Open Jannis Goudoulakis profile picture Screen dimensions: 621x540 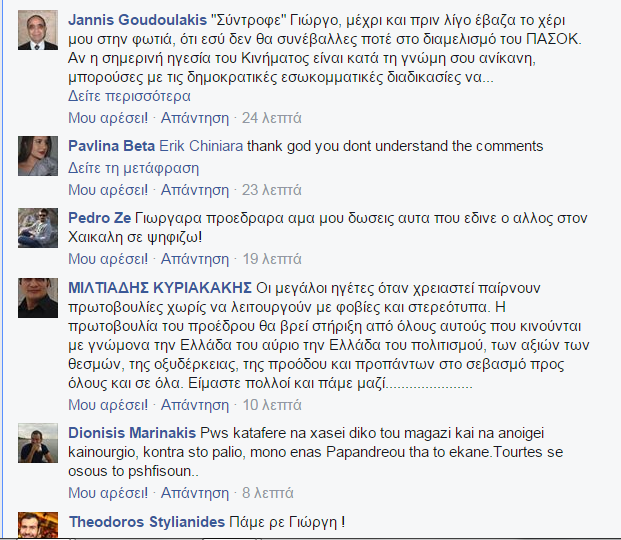click(38, 30)
